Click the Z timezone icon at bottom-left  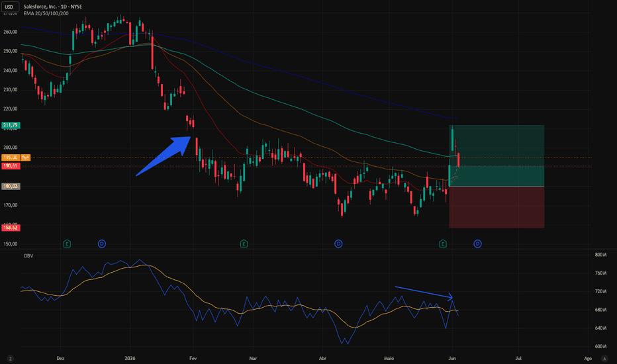tap(10, 359)
